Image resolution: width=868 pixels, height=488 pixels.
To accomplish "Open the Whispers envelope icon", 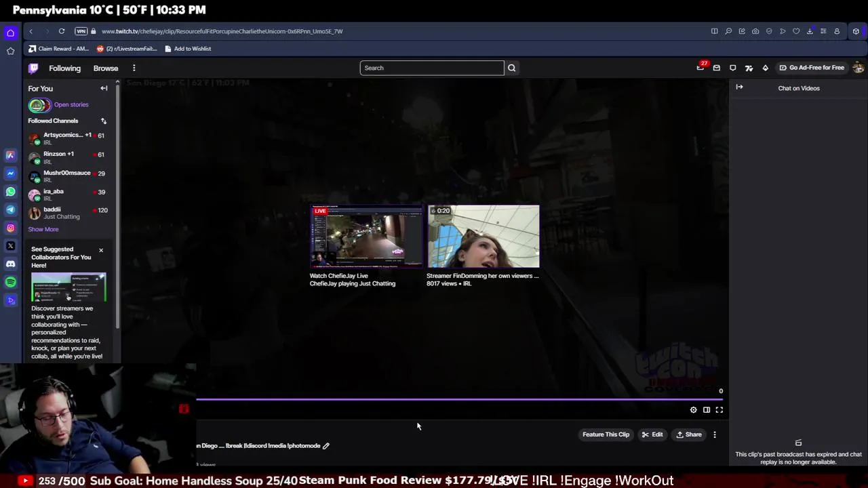I will pos(717,68).
